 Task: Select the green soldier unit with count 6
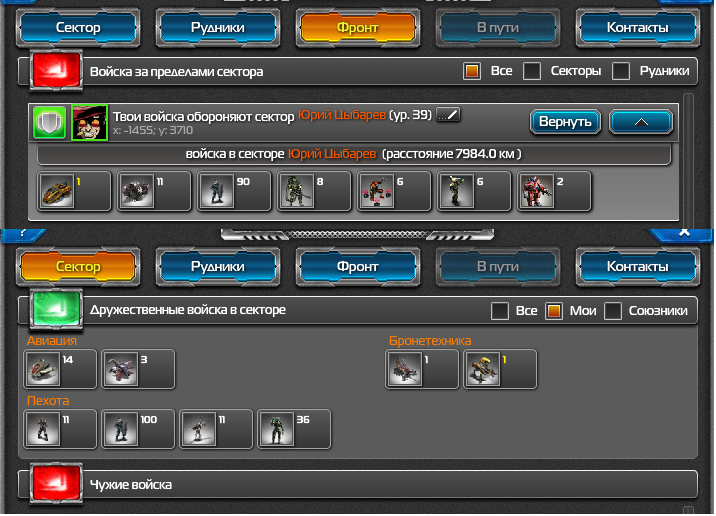[x=474, y=191]
